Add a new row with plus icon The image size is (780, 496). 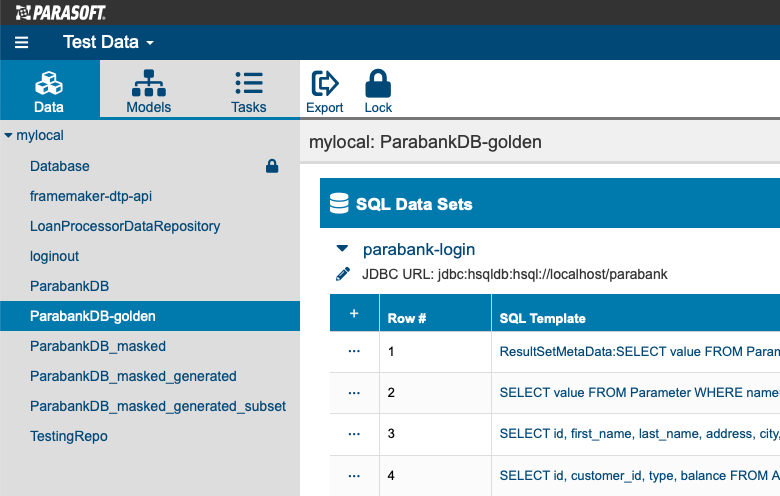[354, 313]
